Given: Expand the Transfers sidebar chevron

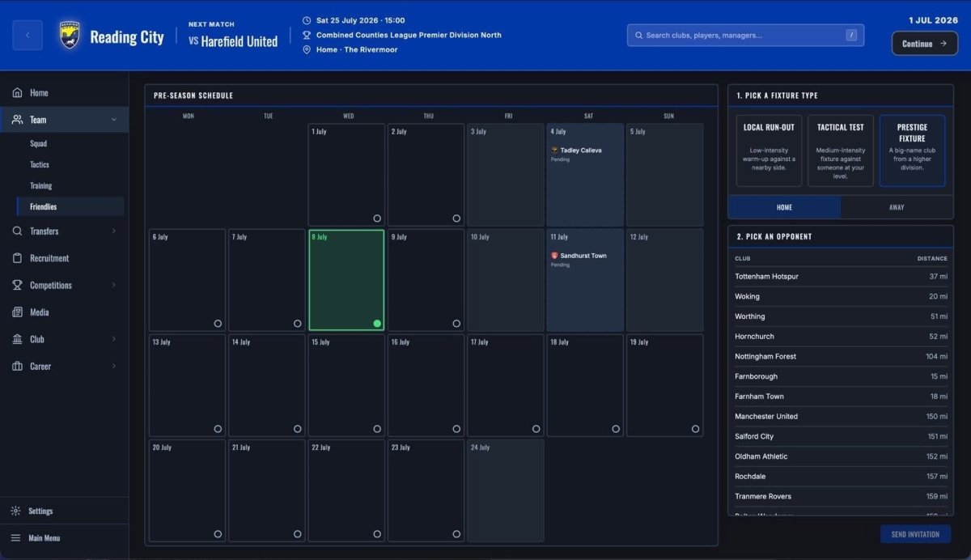Looking at the screenshot, I should click(113, 231).
